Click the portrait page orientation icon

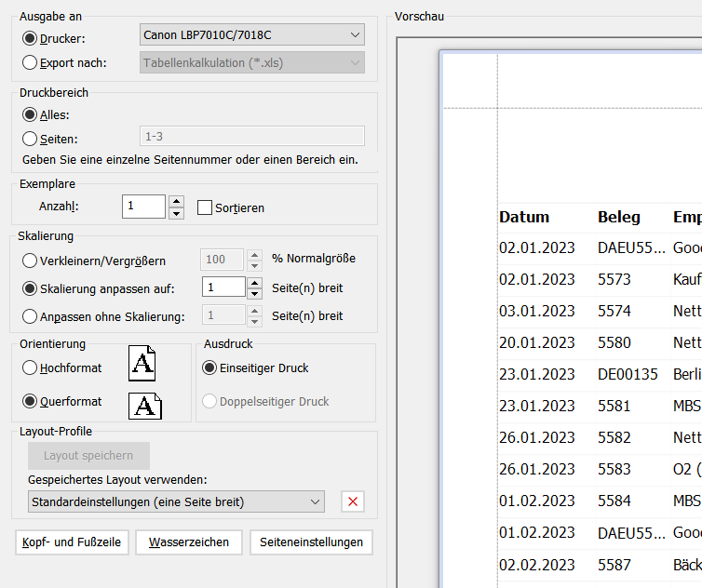[142, 364]
